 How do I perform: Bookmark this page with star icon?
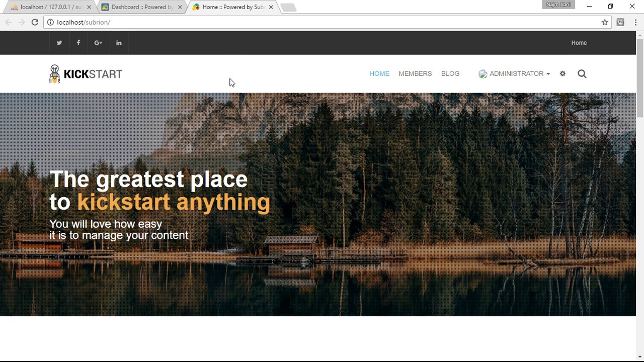(x=605, y=22)
